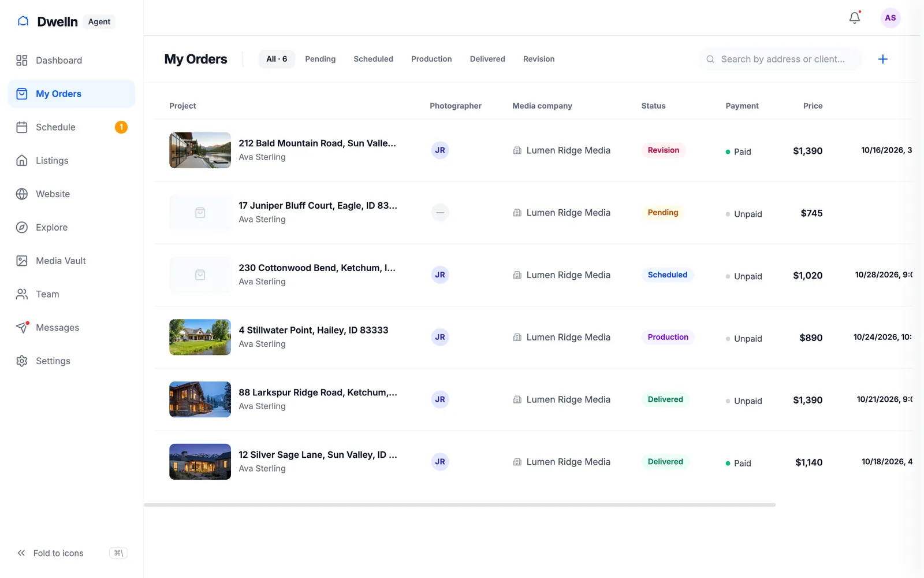Collapse sidebar with Fold to icons
Image resolution: width=924 pixels, height=578 pixels.
pyautogui.click(x=72, y=553)
